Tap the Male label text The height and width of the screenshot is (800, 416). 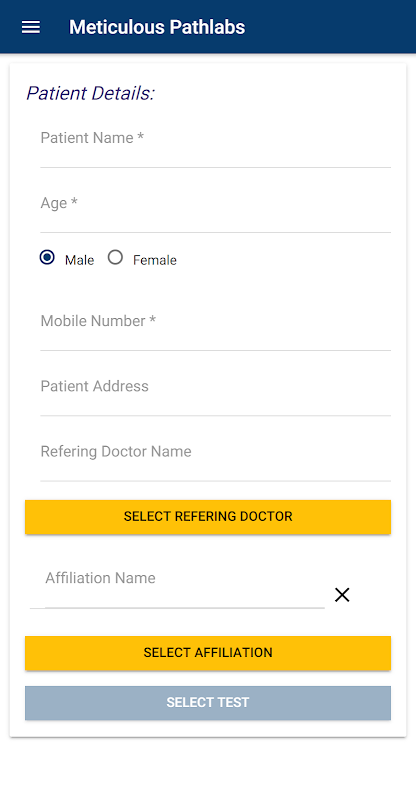tap(79, 260)
